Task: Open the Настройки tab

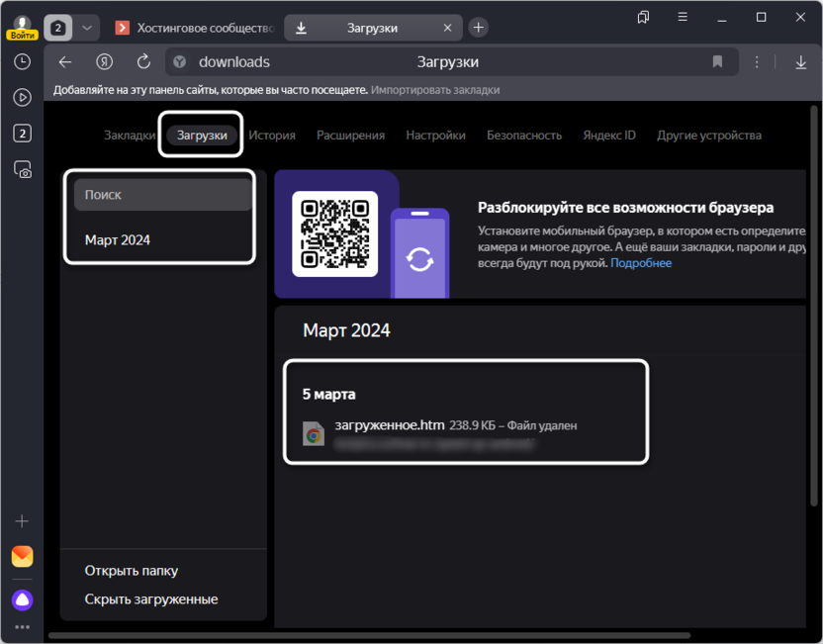Action: tap(435, 136)
